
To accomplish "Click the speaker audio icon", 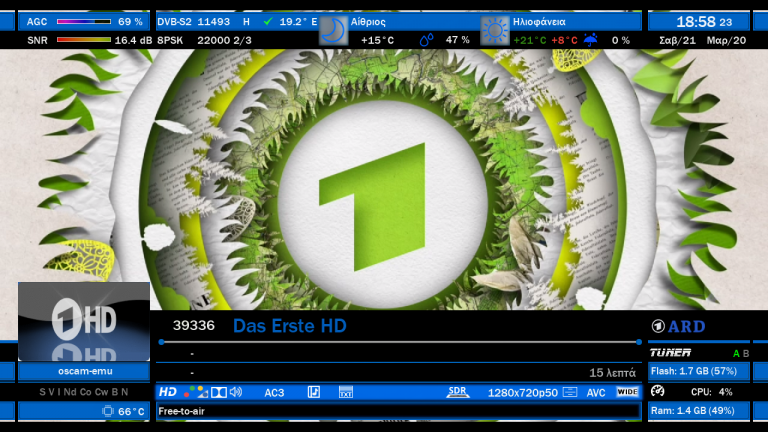I will (x=236, y=392).
